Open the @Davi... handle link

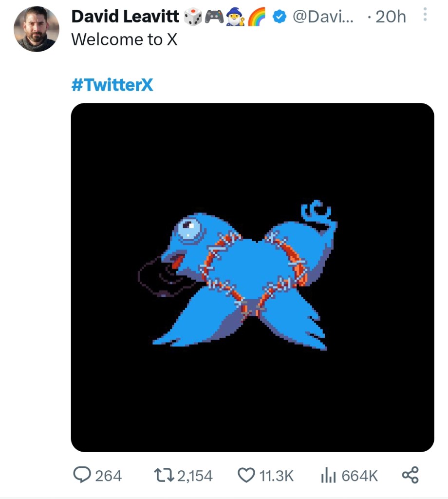[x=323, y=17]
